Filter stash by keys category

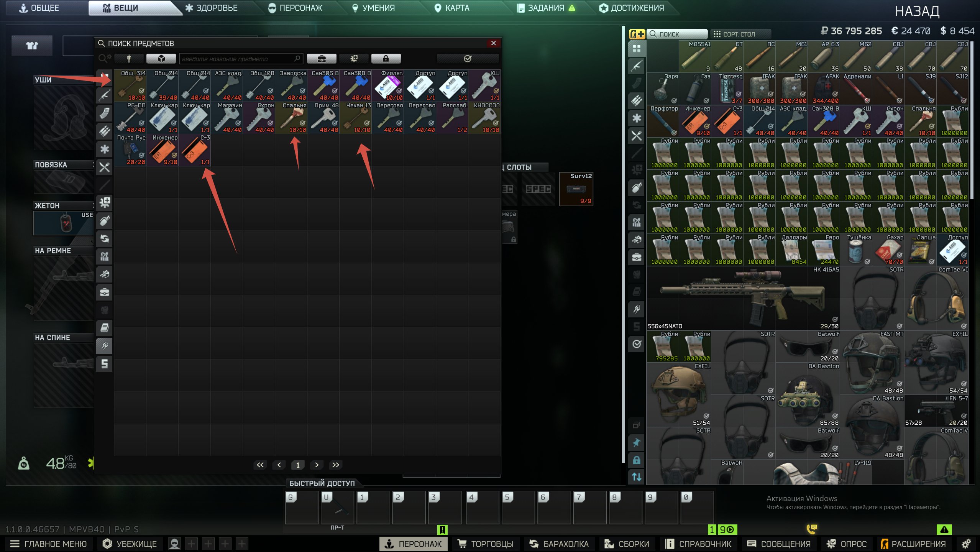pos(637,309)
